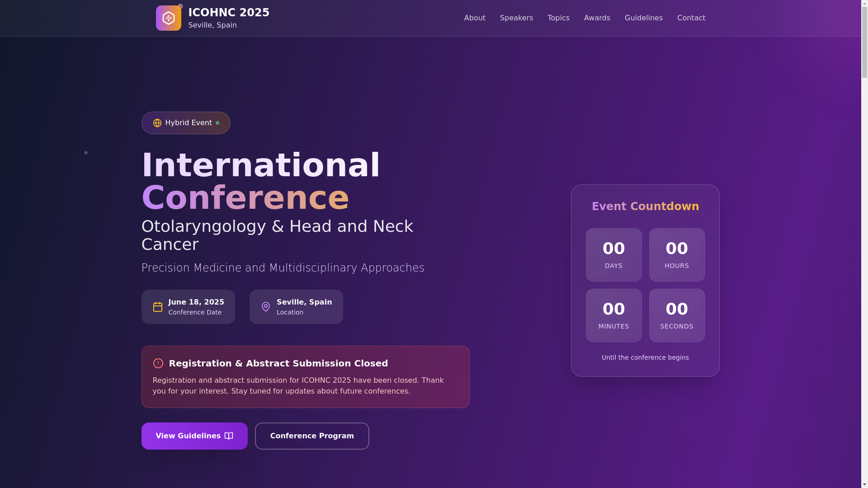Click the calendar icon beside June 18, 2025
This screenshot has height=488, width=868.
point(158,307)
